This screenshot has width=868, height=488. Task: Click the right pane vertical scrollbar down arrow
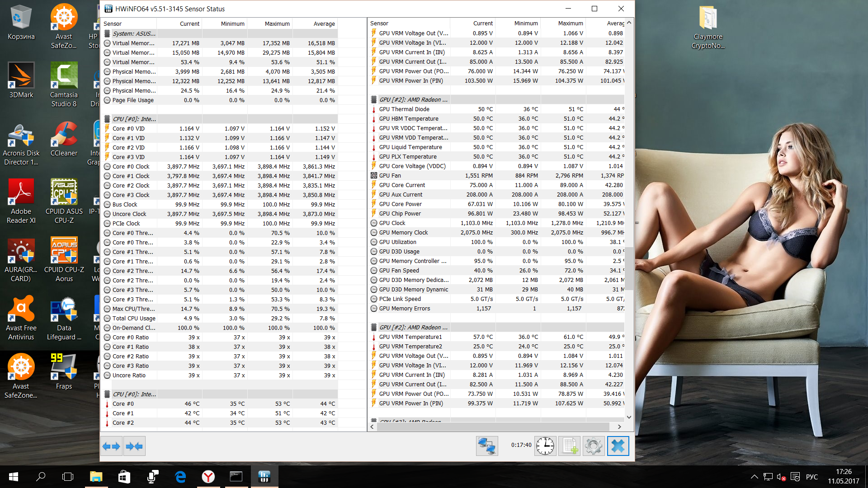point(629,417)
